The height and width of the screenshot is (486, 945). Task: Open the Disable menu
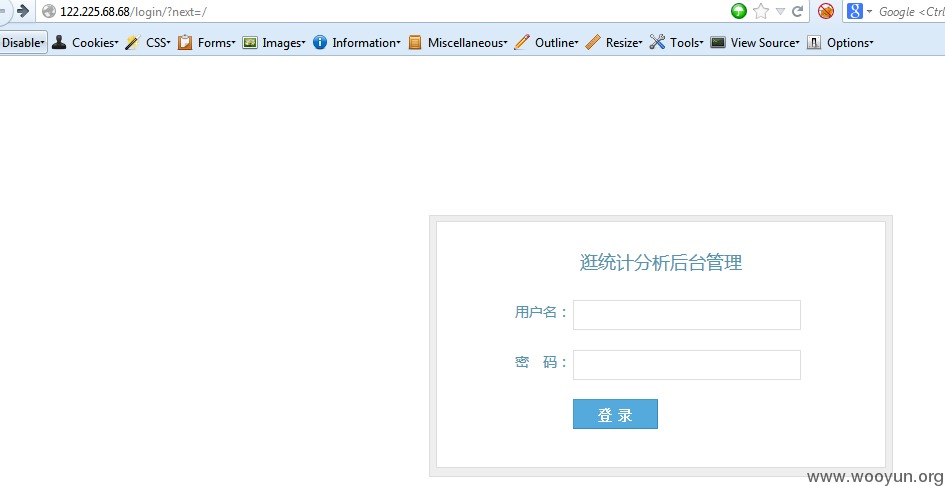pos(24,43)
